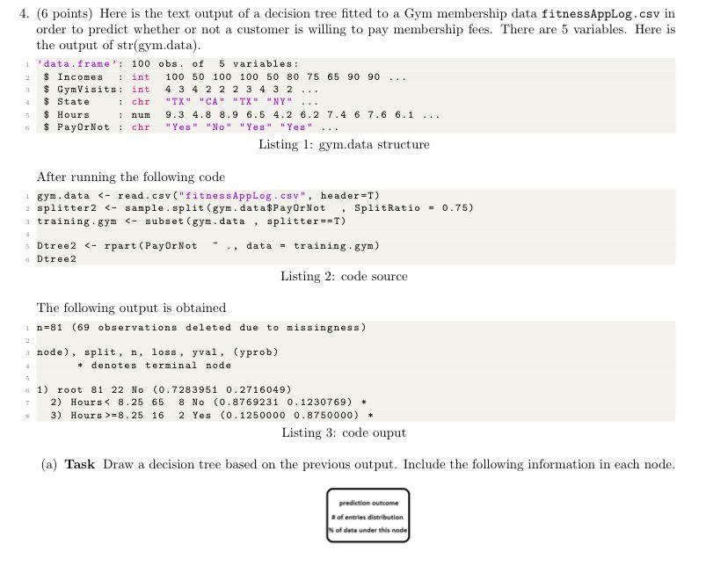Click the text "The following output is obtained"
This screenshot has width=728, height=566.
pos(131,308)
